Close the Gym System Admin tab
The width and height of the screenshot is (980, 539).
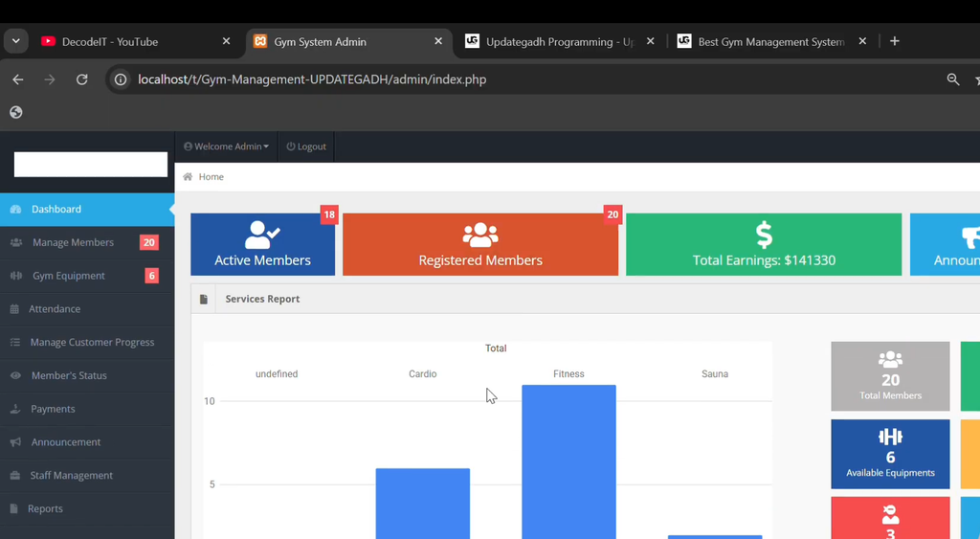coord(438,41)
